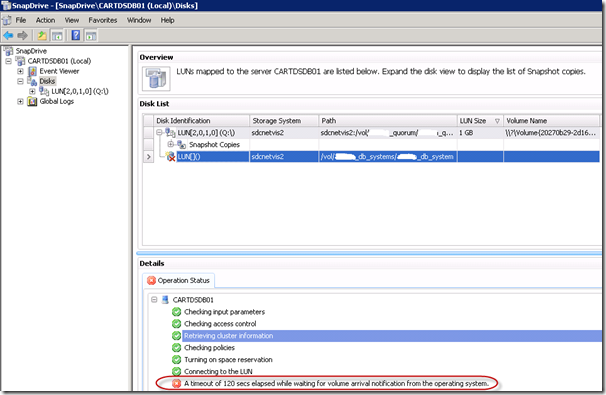The height and width of the screenshot is (395, 606).
Task: Click the LUN Size column sort arrow
Action: [497, 121]
